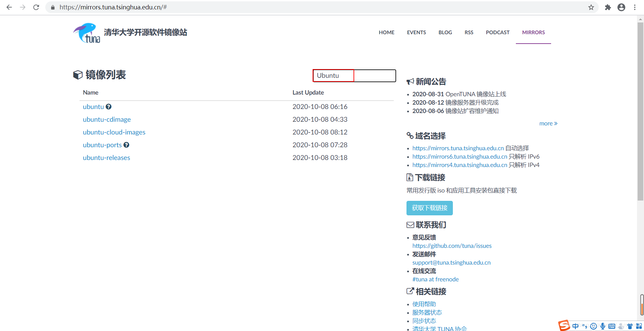
Task: Open the 使用帮助 link
Action: (x=424, y=304)
